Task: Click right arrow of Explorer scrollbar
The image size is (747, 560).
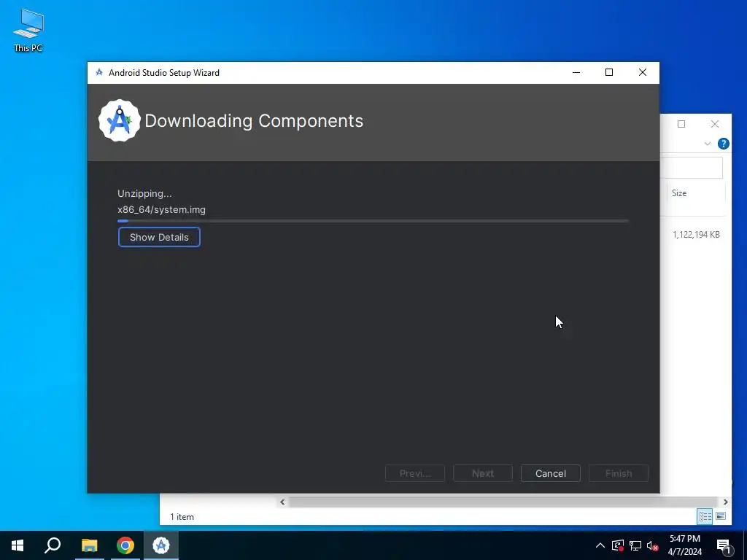Action: pos(725,502)
